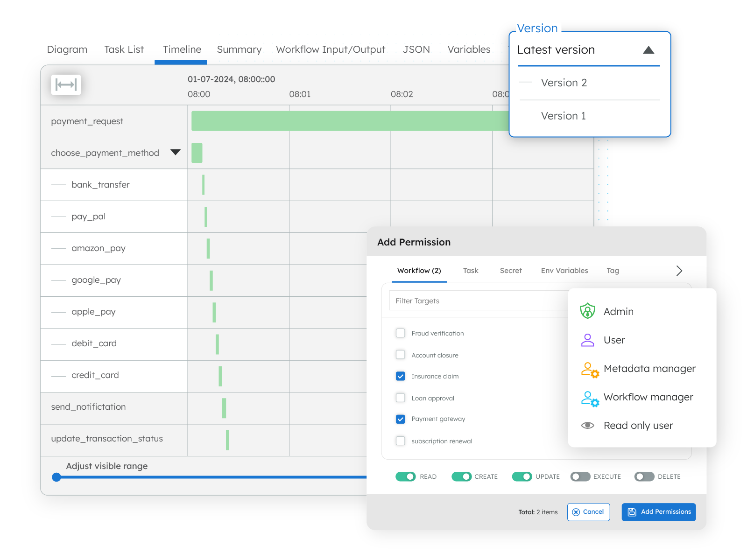
Task: Switch to the Task List tab
Action: [x=124, y=49]
